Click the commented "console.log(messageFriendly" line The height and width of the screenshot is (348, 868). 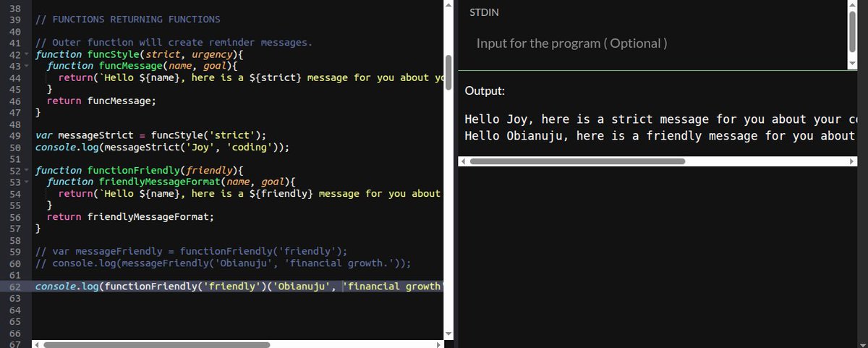click(x=224, y=263)
